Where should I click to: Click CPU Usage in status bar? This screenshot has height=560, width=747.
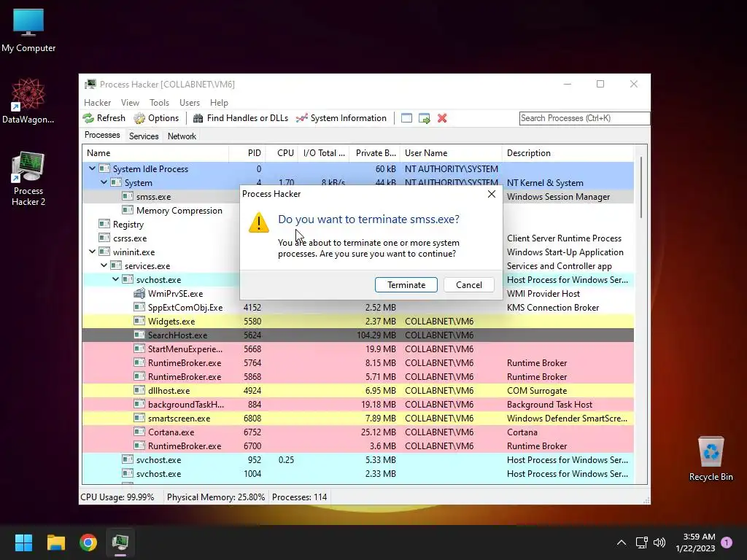[117, 497]
